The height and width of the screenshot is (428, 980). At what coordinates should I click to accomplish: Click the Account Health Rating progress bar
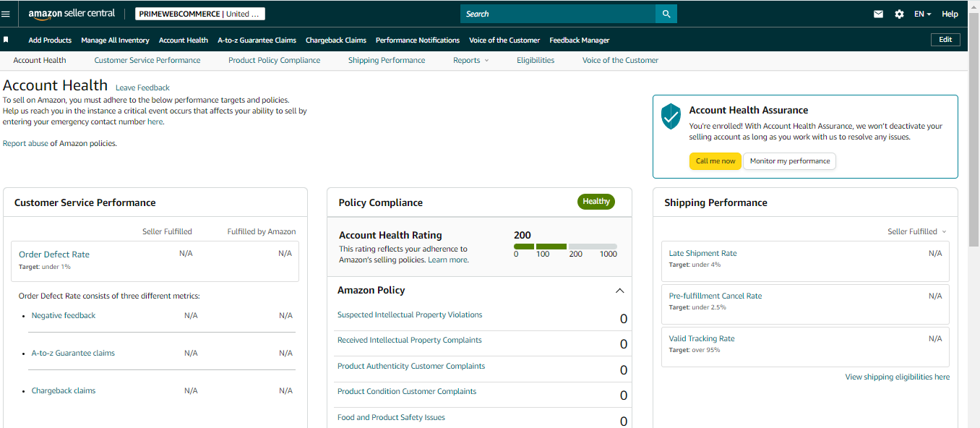(x=565, y=247)
